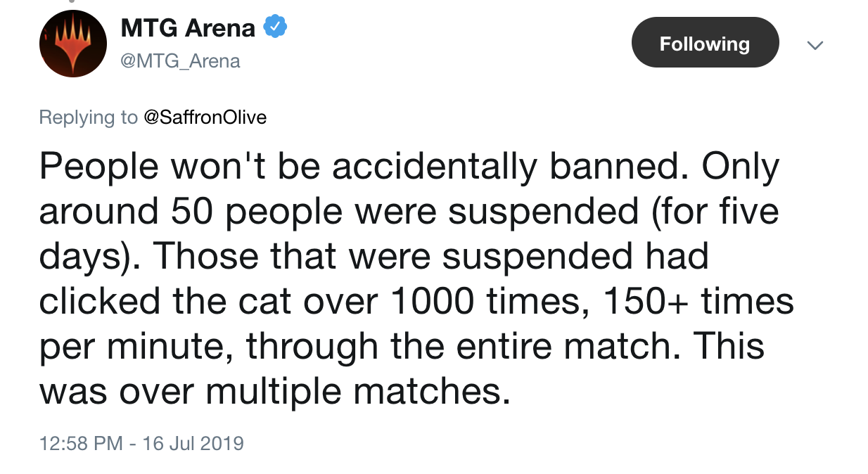Click the tweet body to open its detail view
The width and height of the screenshot is (868, 474).
click(x=416, y=279)
